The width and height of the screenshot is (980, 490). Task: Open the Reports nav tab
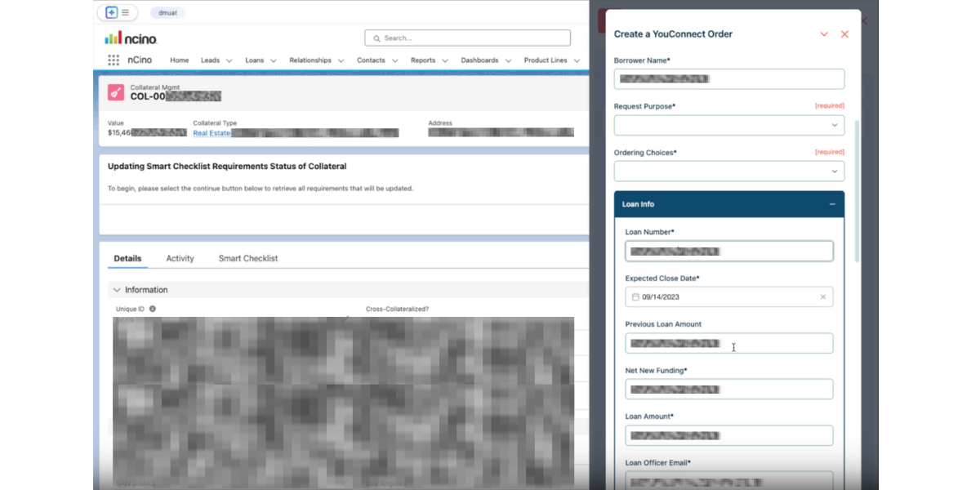click(x=423, y=60)
